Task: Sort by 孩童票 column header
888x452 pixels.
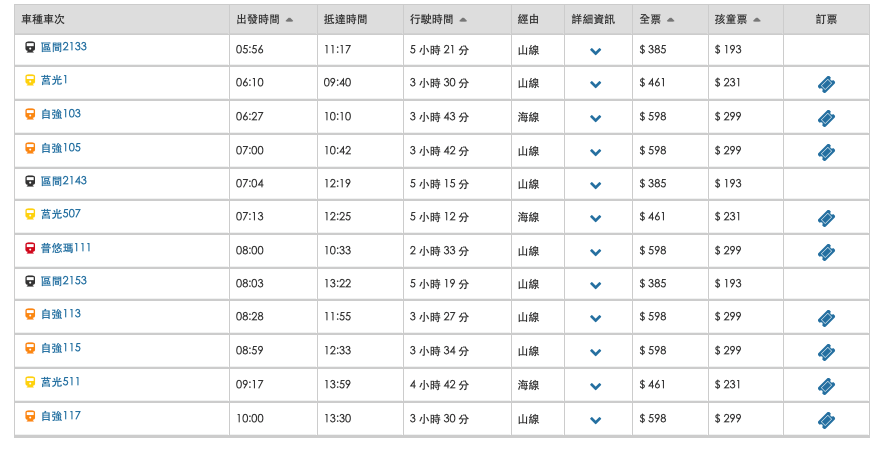Action: (737, 20)
